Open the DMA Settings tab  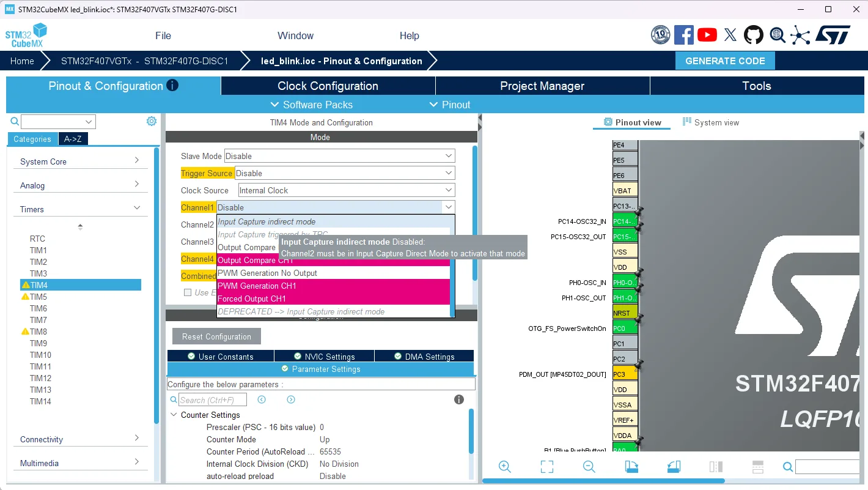coord(424,357)
